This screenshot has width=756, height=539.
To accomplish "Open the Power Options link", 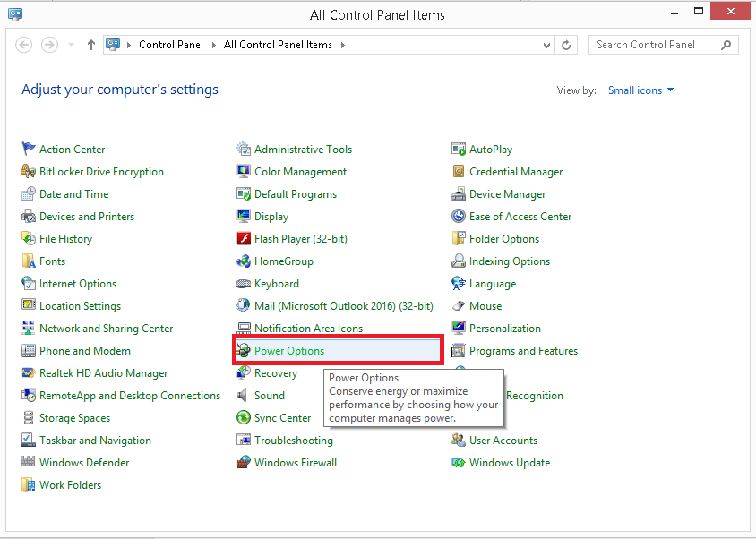I will (289, 351).
